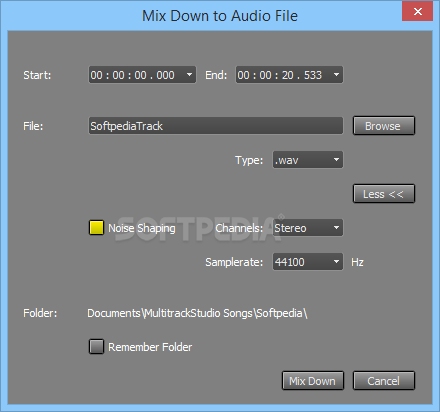Click the Channels: label

pyautogui.click(x=239, y=228)
